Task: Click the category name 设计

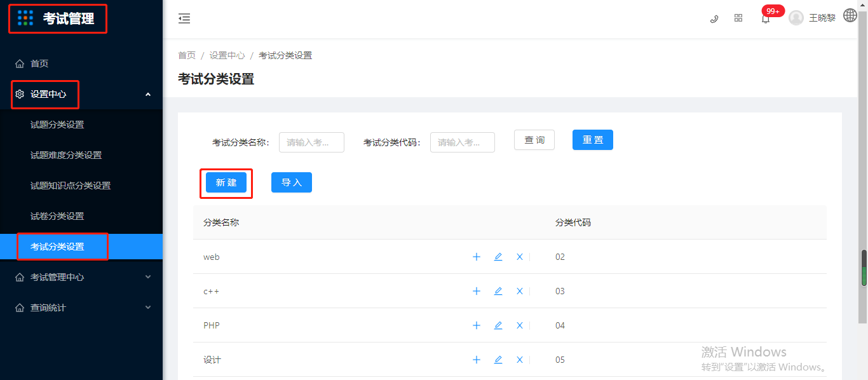Action: 212,360
